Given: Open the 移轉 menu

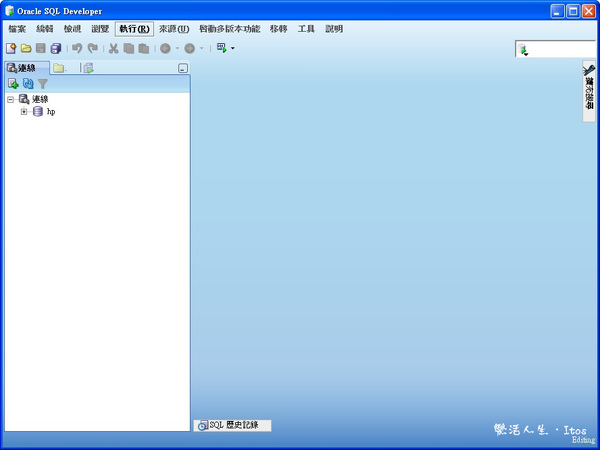Looking at the screenshot, I should tap(279, 29).
